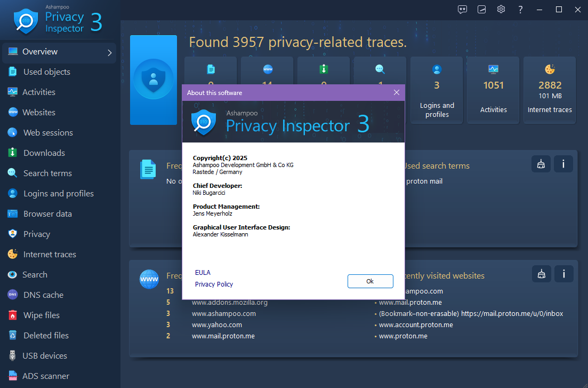The width and height of the screenshot is (588, 388).
Task: Open Privacy label in the sidebar
Action: [37, 234]
